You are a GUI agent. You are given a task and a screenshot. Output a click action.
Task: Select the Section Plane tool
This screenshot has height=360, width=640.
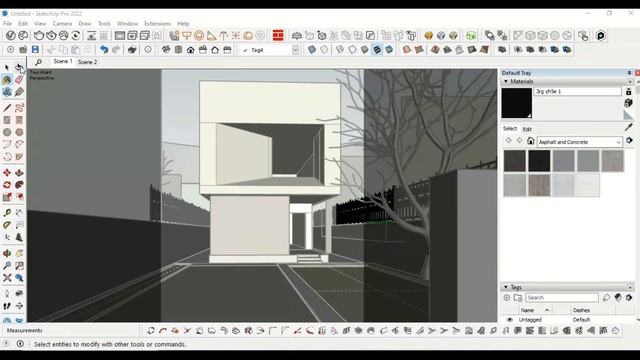[19, 306]
